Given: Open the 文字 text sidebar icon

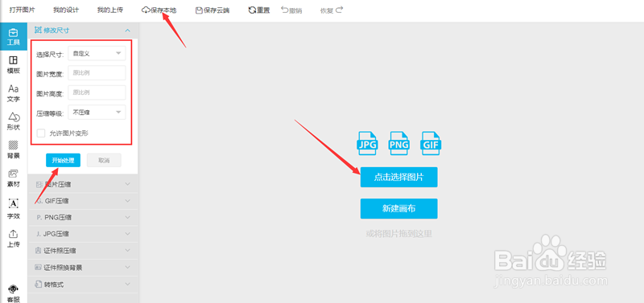Looking at the screenshot, I should click(x=14, y=93).
